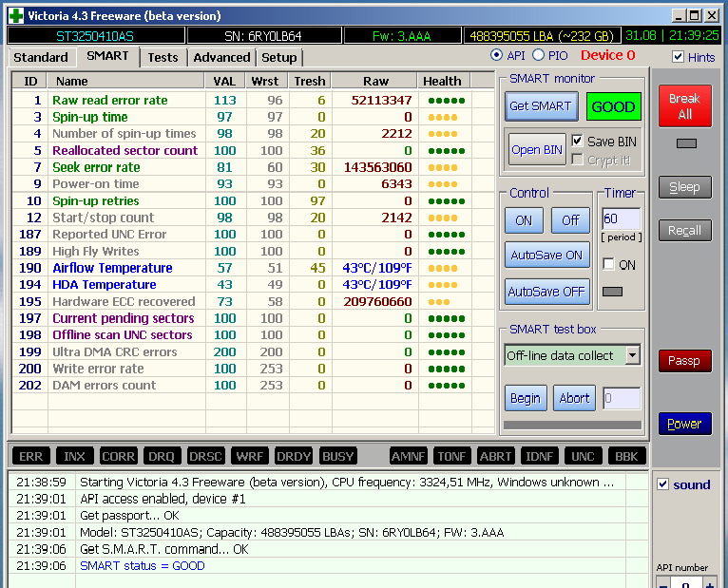The height and width of the screenshot is (588, 728).
Task: Click the Recall button
Action: pyautogui.click(x=685, y=230)
